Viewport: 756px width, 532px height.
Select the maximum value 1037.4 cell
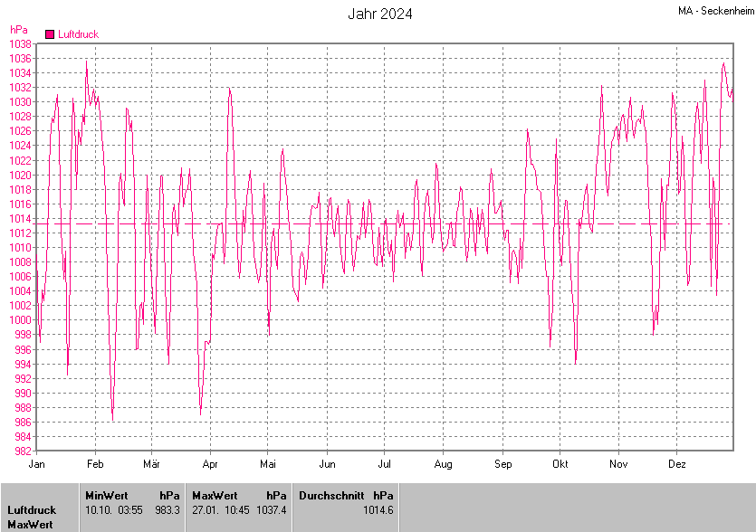tap(272, 510)
